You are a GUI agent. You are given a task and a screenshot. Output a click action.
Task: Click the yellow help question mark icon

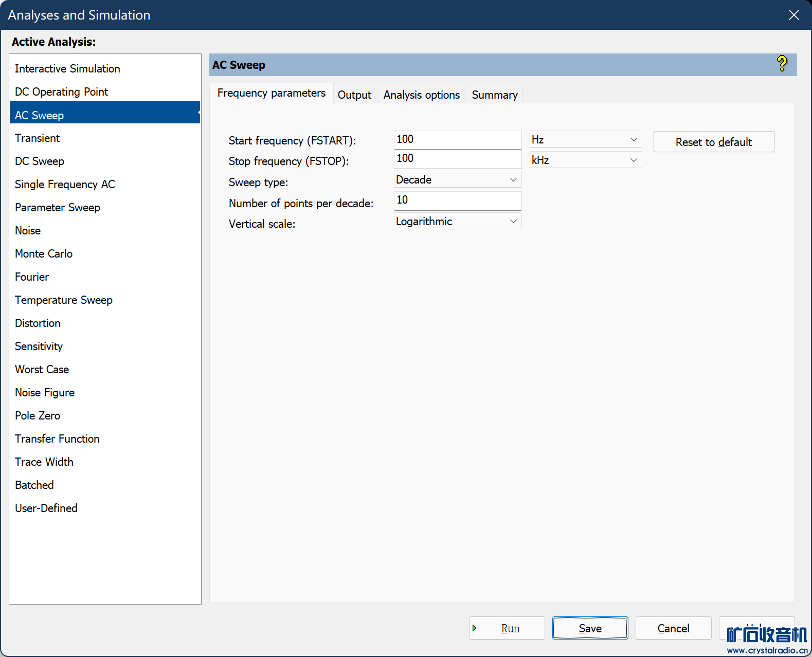pos(782,64)
